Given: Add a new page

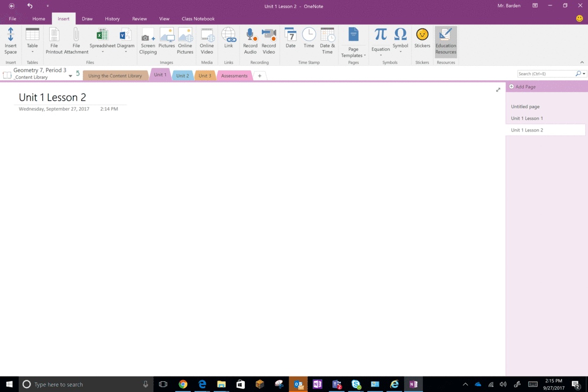Looking at the screenshot, I should [x=522, y=86].
